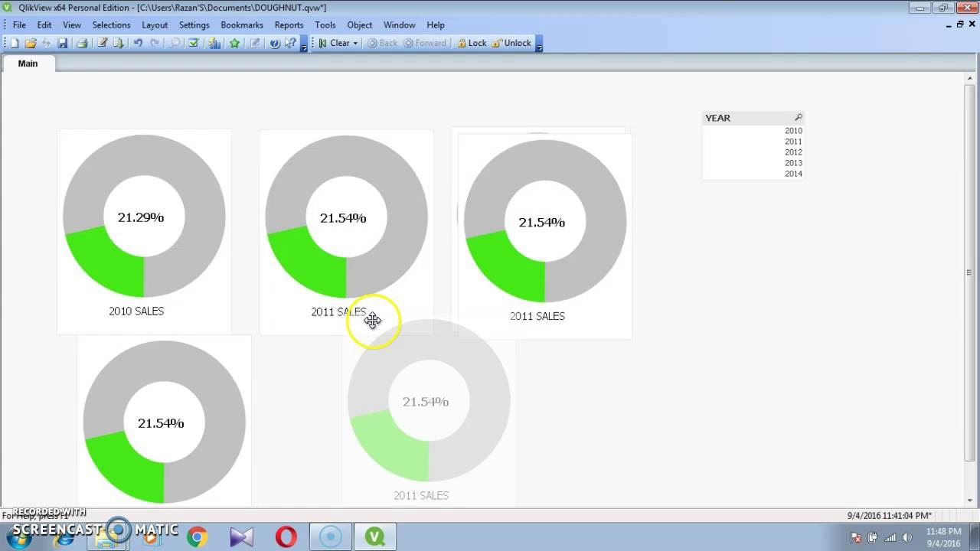Launch the Quick Chart wizard icon

click(x=214, y=44)
